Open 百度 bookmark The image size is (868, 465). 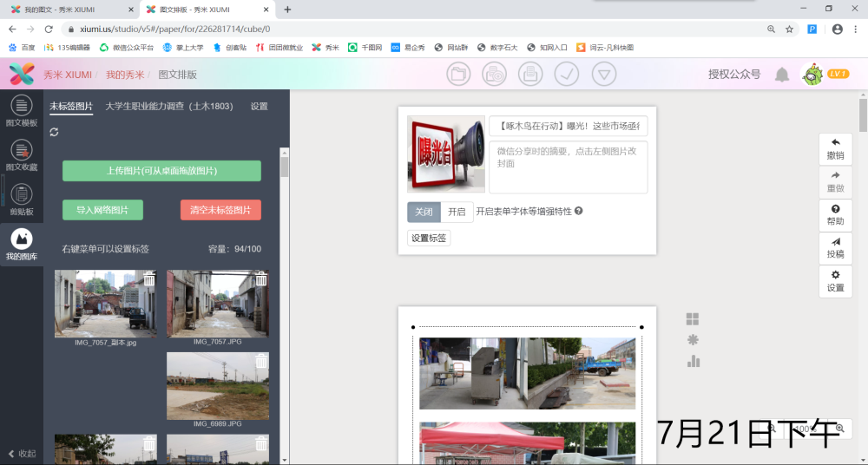click(23, 48)
